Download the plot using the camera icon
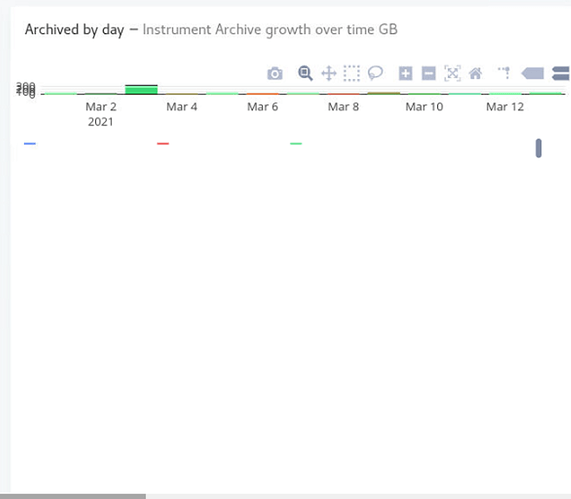571x499 pixels. 275,74
